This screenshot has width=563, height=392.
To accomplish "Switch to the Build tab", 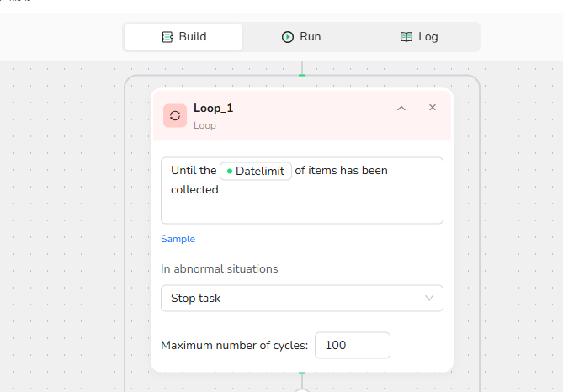I will (x=183, y=37).
